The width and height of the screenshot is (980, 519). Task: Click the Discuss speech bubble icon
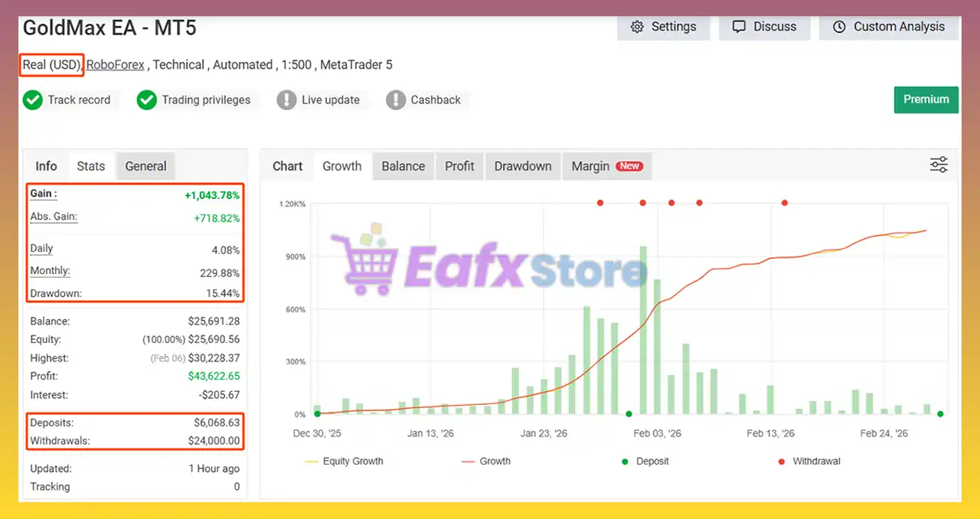point(739,27)
